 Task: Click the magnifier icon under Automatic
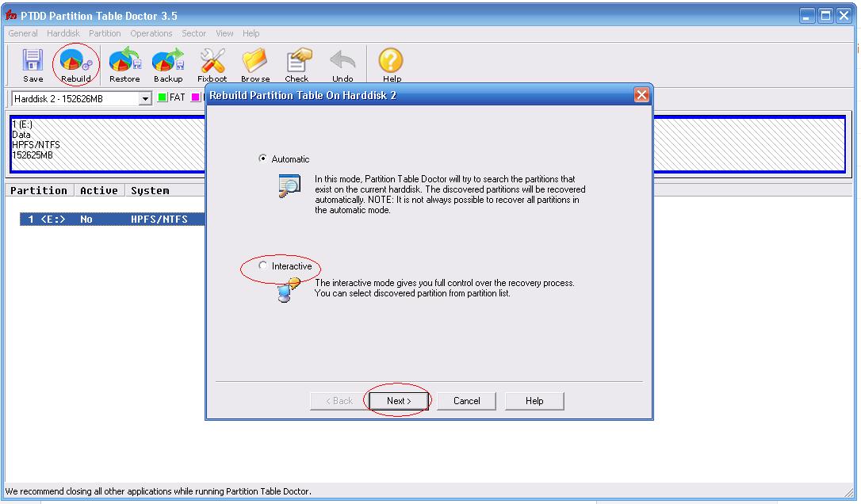pos(289,185)
